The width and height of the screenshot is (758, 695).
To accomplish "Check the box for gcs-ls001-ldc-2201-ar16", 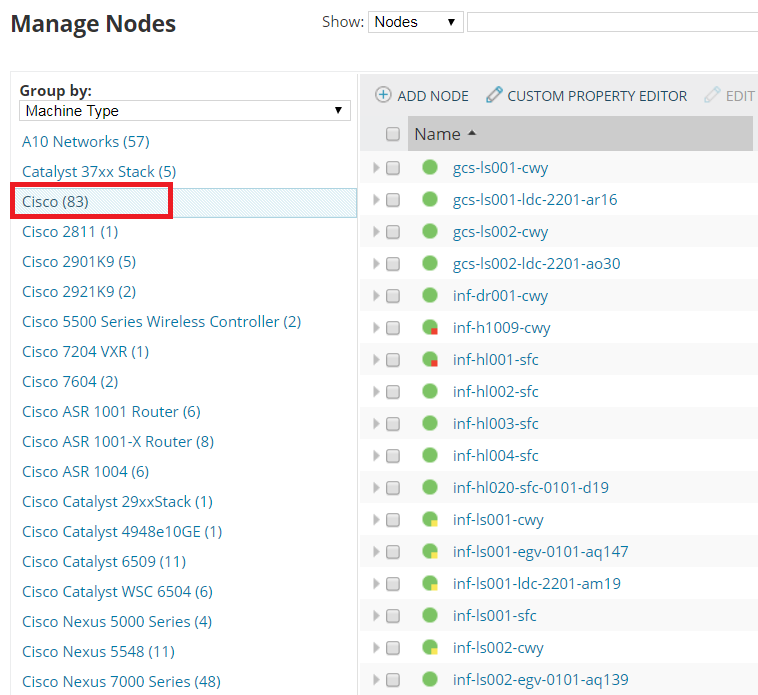I will click(x=393, y=200).
